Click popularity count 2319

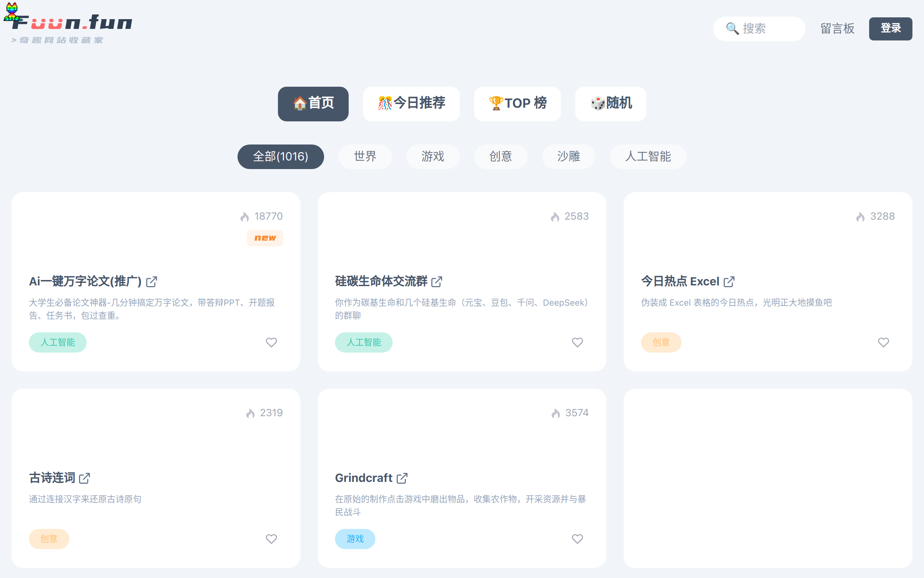coord(271,413)
